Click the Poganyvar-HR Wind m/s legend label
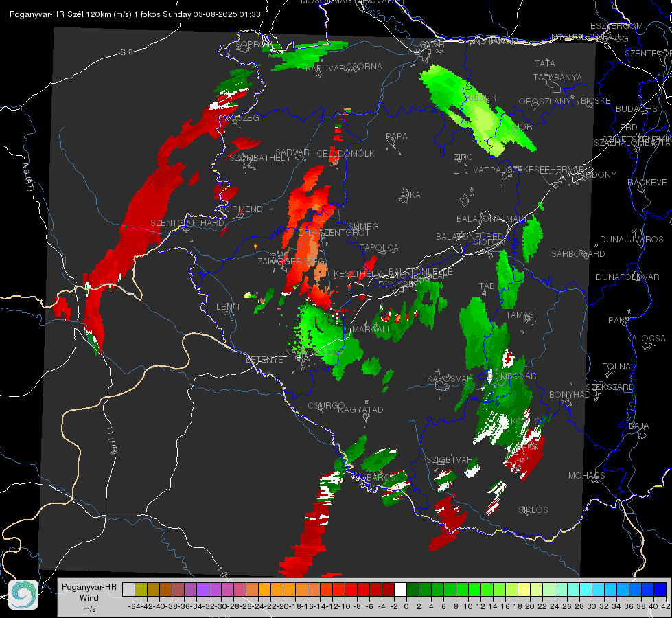Screen dimensions: 672x618 [89, 597]
